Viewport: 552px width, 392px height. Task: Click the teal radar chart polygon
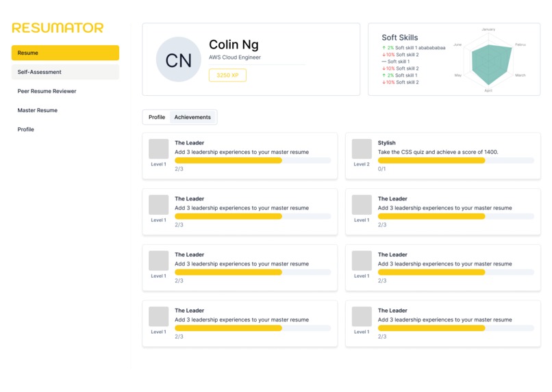(491, 64)
